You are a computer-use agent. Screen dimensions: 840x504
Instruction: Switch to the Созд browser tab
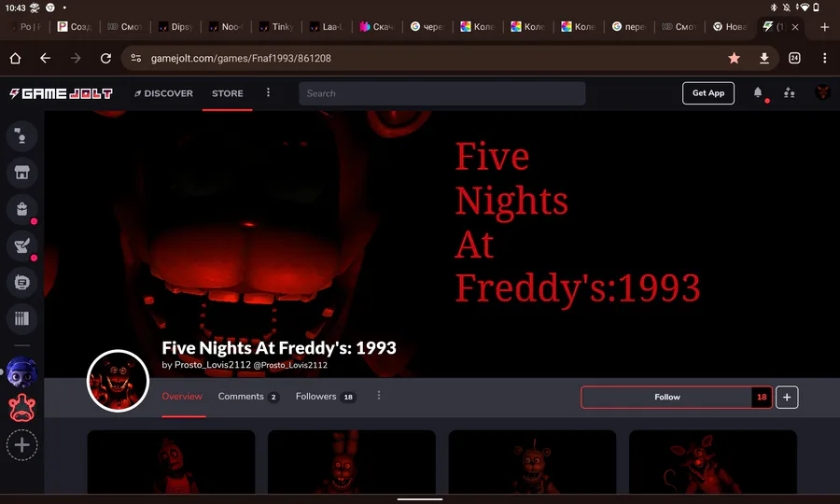(x=75, y=27)
